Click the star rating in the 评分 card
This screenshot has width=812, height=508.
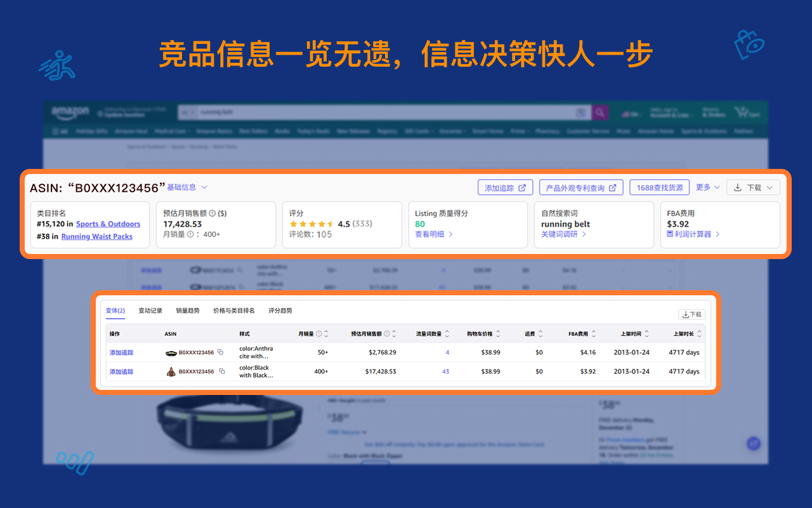[x=311, y=224]
